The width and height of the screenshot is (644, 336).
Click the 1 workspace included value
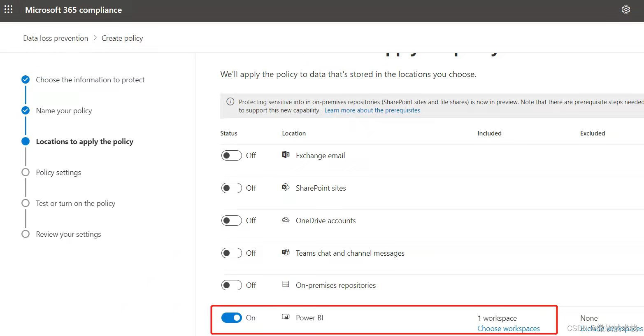pyautogui.click(x=497, y=318)
